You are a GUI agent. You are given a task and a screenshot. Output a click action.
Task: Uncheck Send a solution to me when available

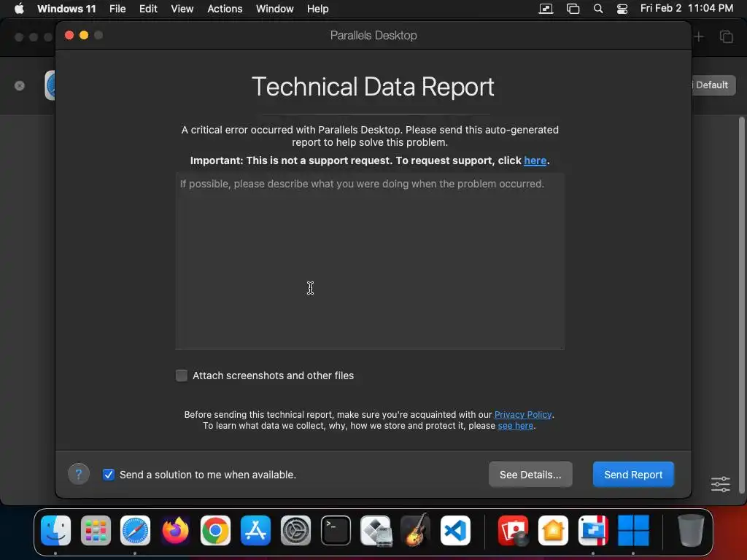pos(109,475)
